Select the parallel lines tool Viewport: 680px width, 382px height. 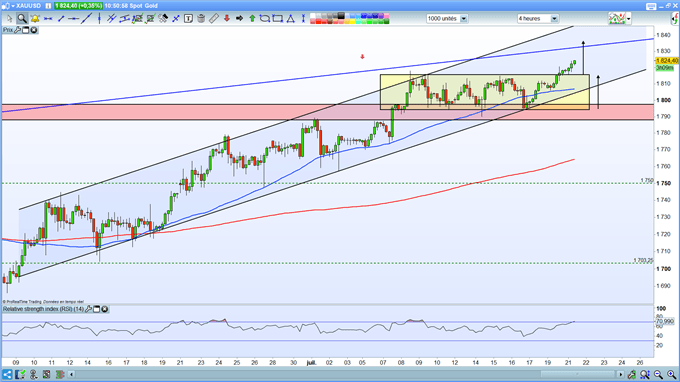tap(111, 19)
